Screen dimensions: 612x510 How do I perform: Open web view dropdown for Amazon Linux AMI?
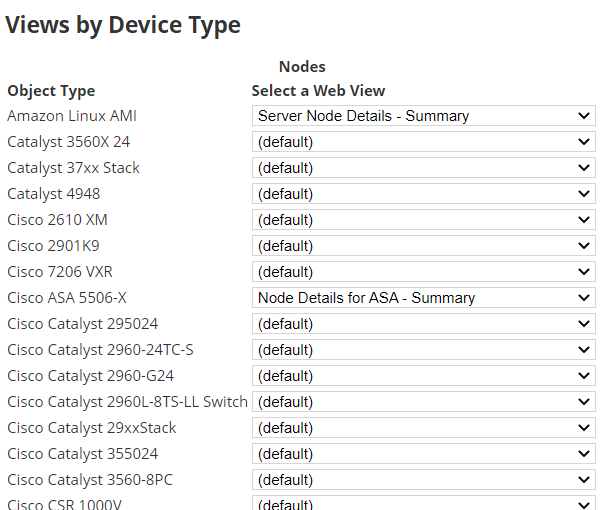coord(423,116)
